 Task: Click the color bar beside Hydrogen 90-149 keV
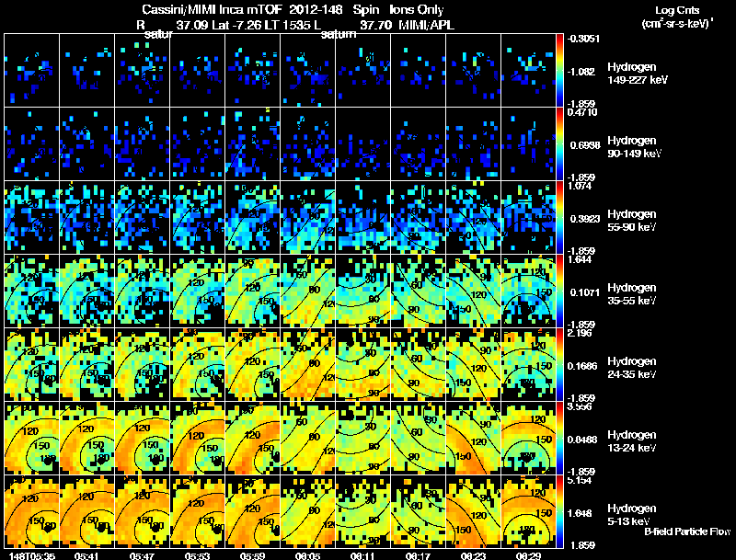tap(559, 144)
